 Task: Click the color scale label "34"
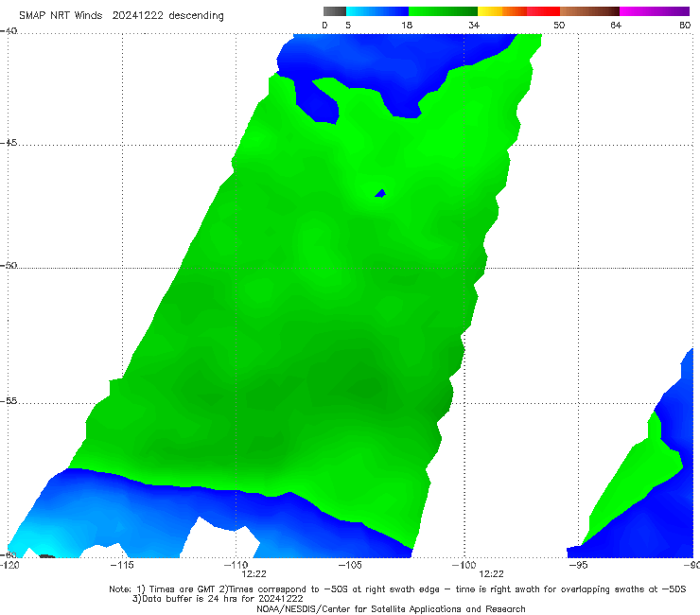[x=474, y=25]
